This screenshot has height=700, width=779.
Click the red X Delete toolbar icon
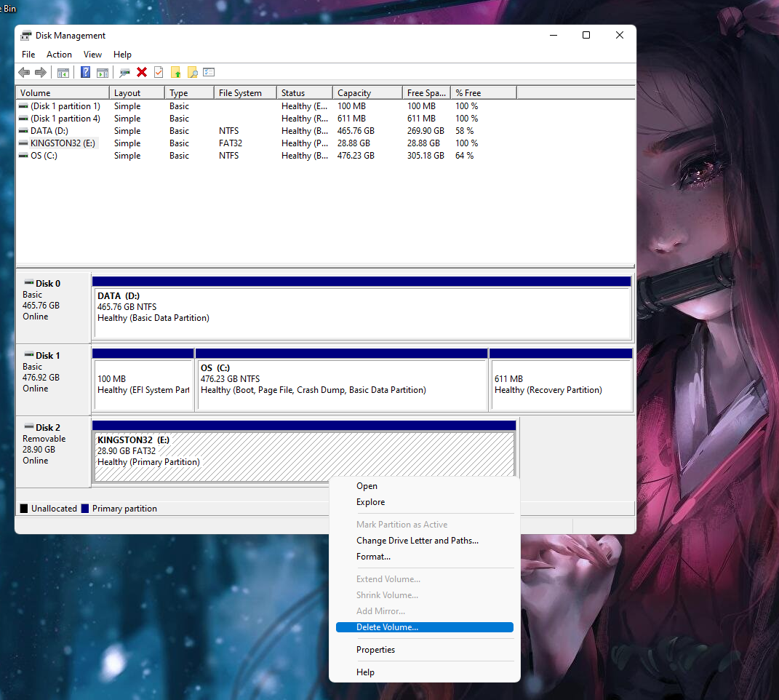coord(142,73)
